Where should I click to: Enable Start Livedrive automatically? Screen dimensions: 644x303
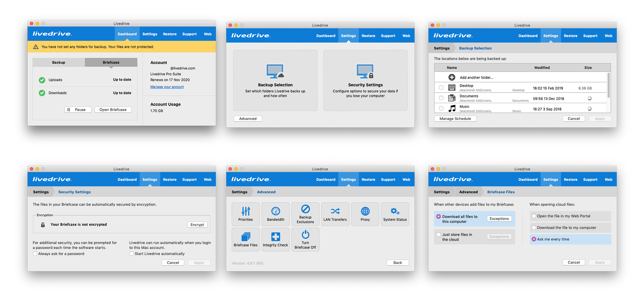point(131,254)
